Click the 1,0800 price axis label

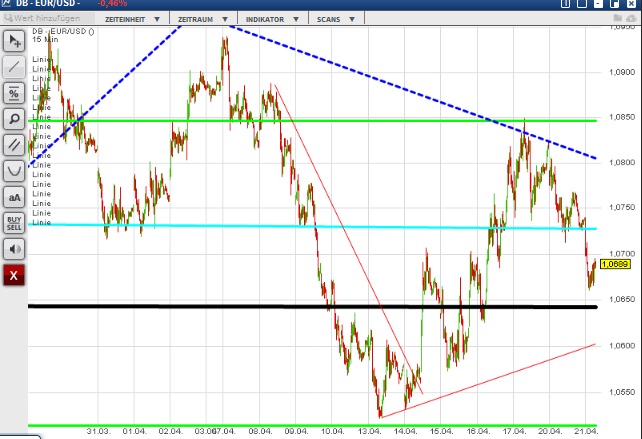622,163
